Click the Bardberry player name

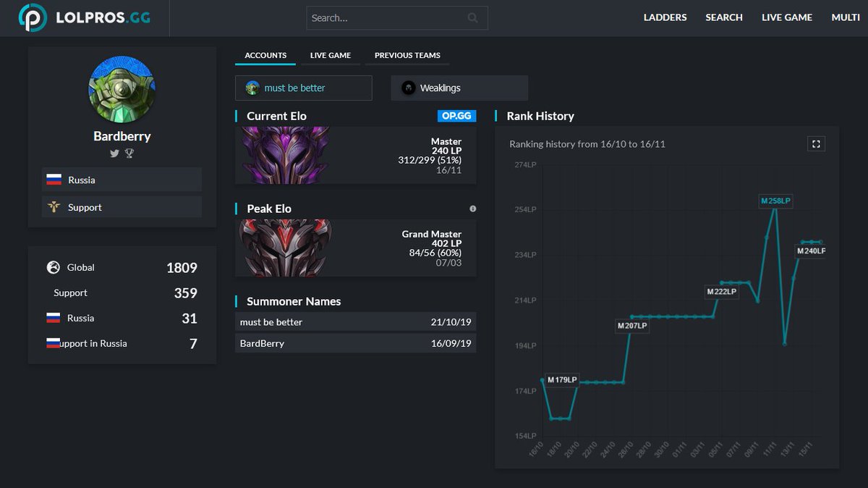[x=122, y=136]
